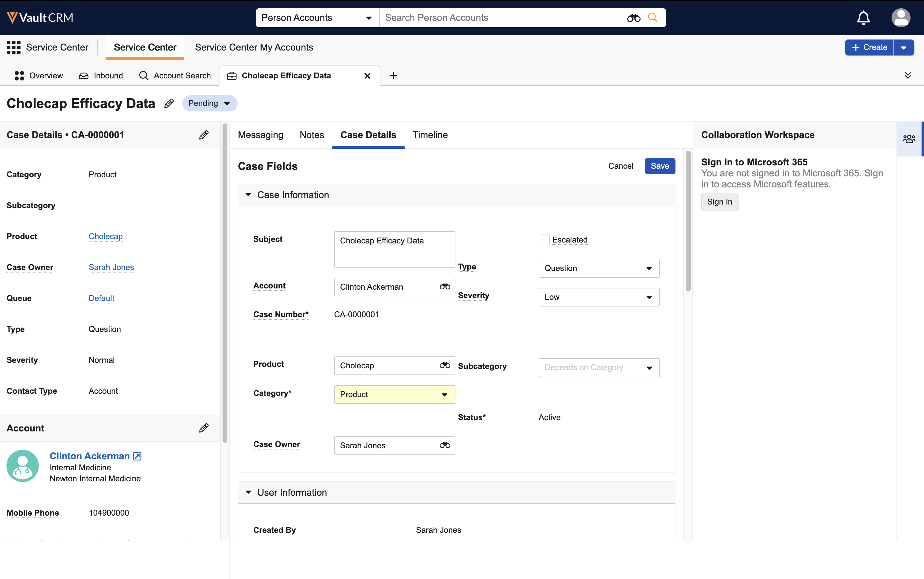Image resolution: width=924 pixels, height=579 pixels.
Task: Click the Clinton Ackerman external link icon
Action: pos(137,456)
